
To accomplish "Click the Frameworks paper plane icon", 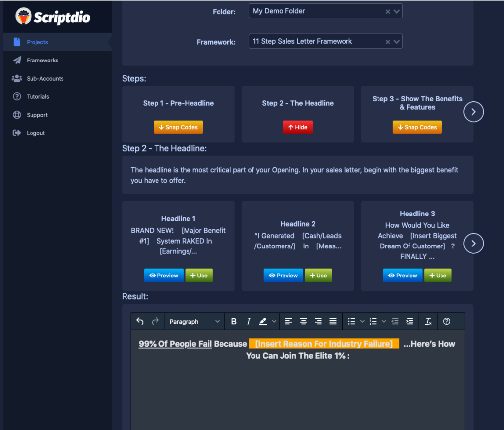I will (17, 60).
